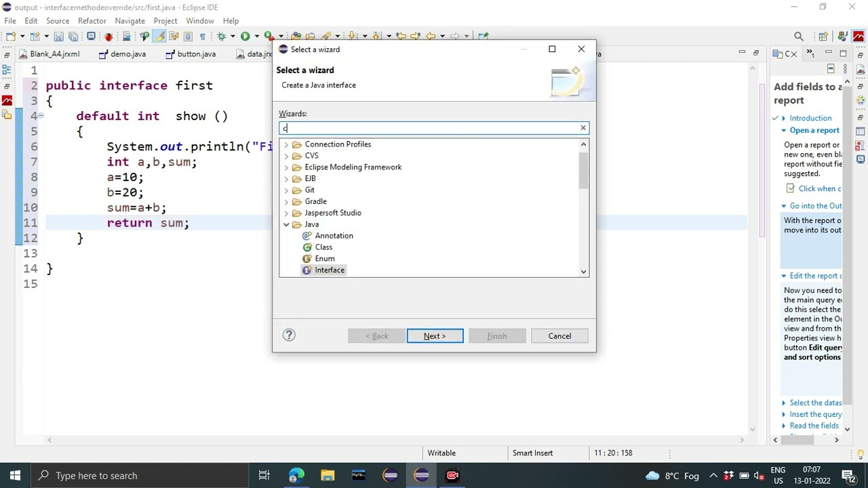Select the Annotation wizard item
Viewport: 868px width, 488px height.
(x=328, y=236)
